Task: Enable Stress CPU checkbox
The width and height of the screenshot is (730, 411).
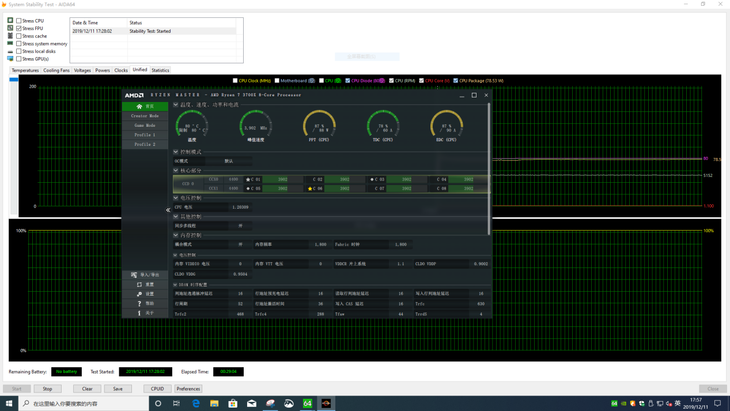Action: (x=19, y=20)
